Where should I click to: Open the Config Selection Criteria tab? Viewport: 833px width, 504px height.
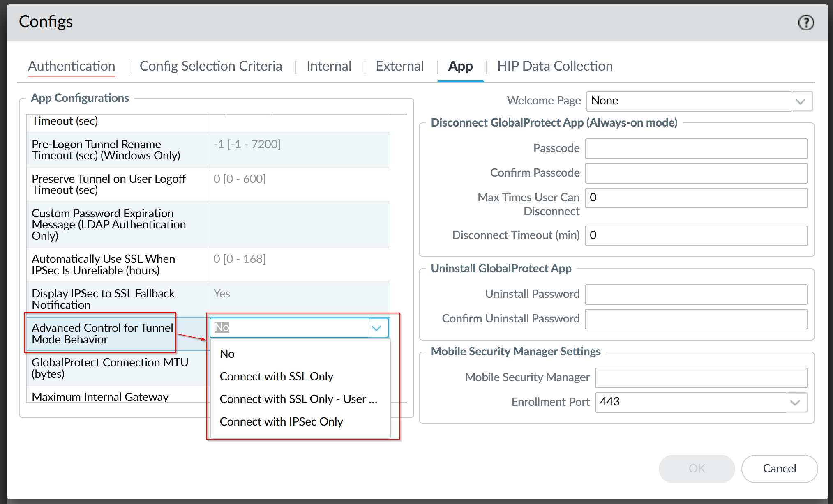pos(211,66)
